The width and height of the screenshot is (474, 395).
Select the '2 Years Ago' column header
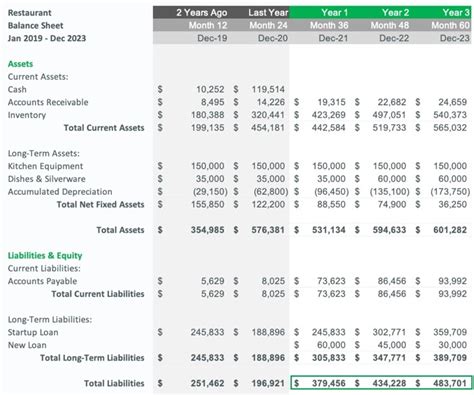coord(202,13)
